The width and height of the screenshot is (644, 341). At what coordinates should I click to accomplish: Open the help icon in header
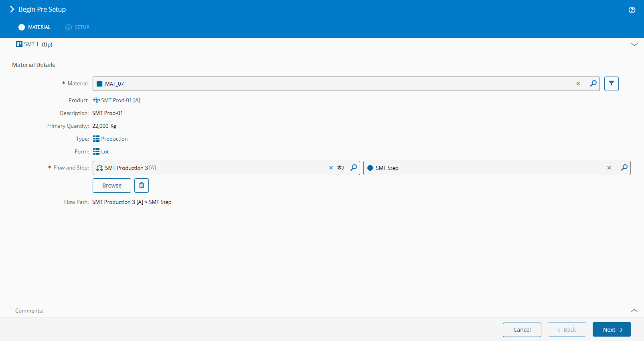(x=632, y=10)
